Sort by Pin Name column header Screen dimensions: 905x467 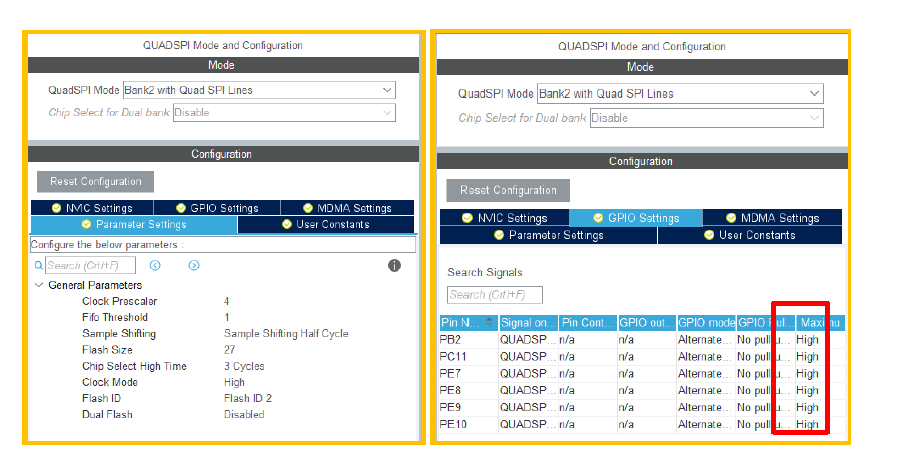coord(468,323)
